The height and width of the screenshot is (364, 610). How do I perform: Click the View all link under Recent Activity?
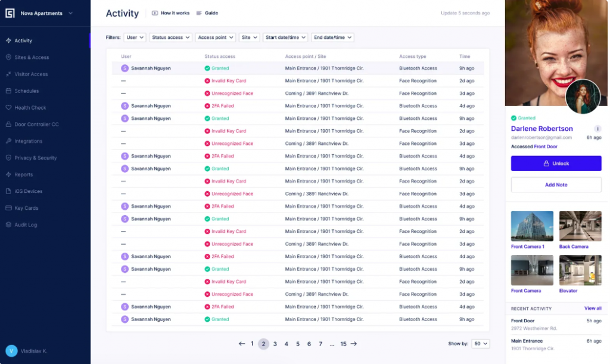tap(593, 308)
